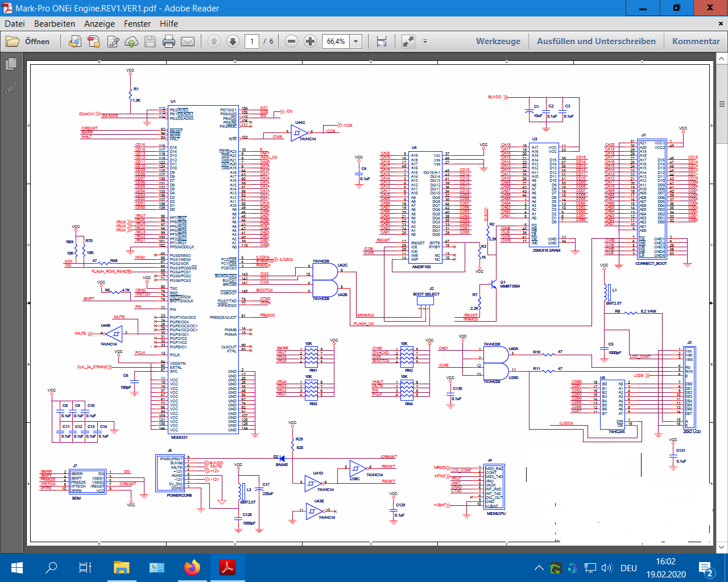Open the page thumbnails panel icon
Viewport: 728px width, 582px height.
[x=11, y=64]
